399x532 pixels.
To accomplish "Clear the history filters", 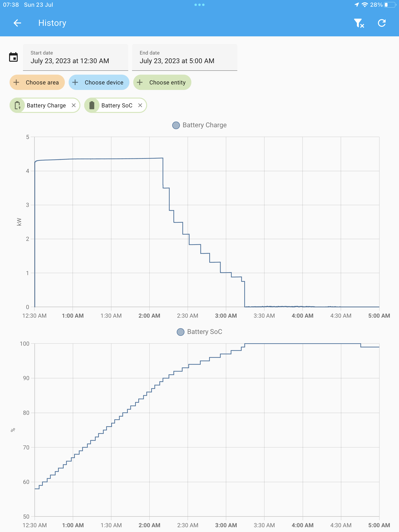I will [x=359, y=23].
